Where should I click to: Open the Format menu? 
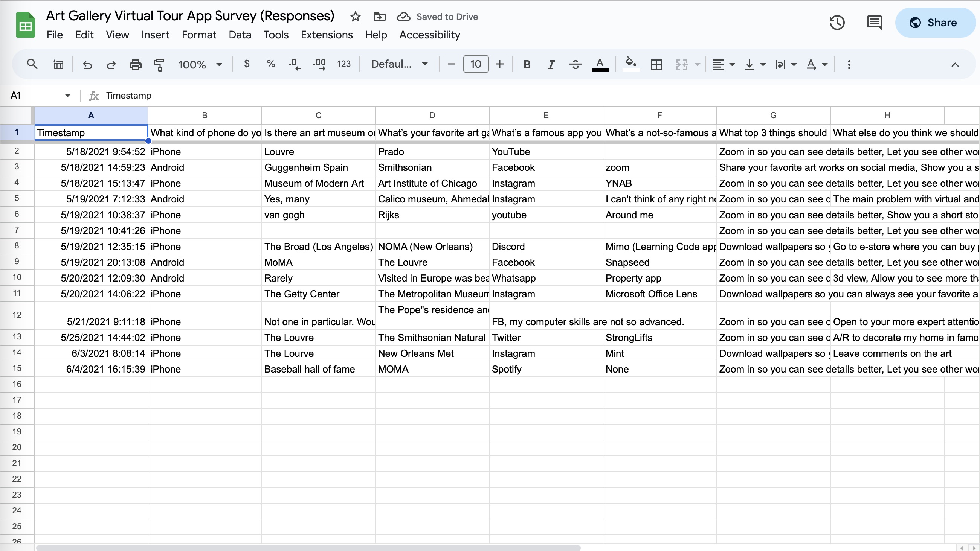(198, 35)
